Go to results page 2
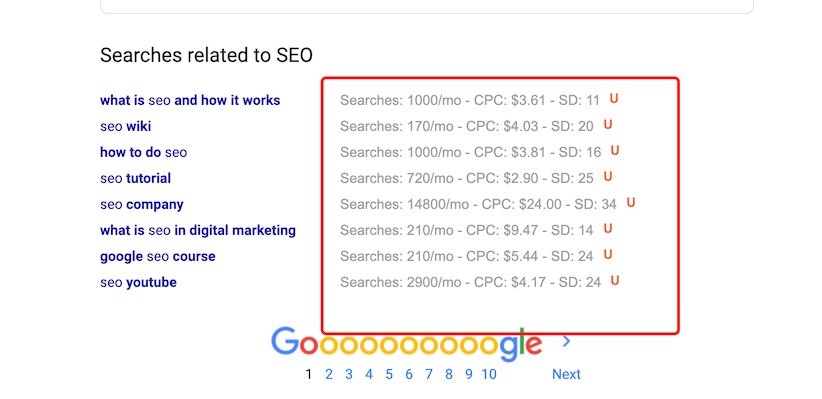822x399 pixels. point(329,374)
